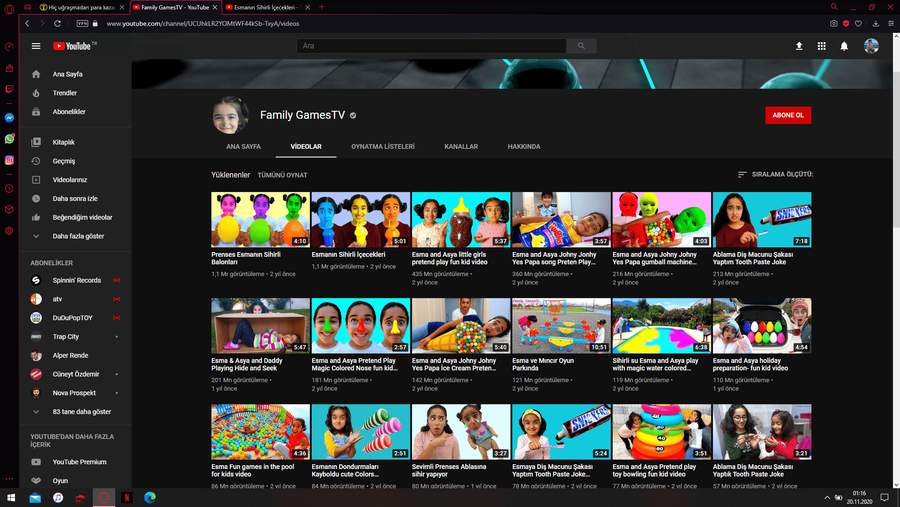Click the VPN badge in address bar
The height and width of the screenshot is (507, 900).
coord(82,24)
